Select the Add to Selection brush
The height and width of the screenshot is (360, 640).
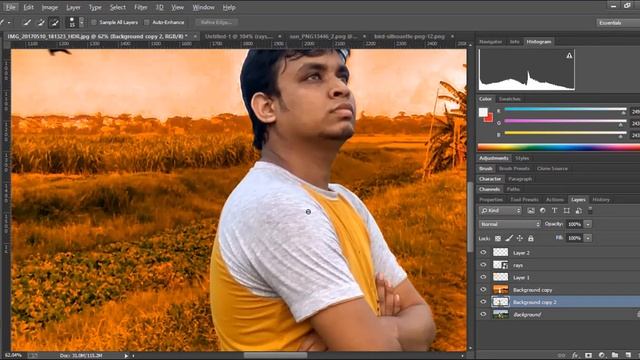coord(41,22)
